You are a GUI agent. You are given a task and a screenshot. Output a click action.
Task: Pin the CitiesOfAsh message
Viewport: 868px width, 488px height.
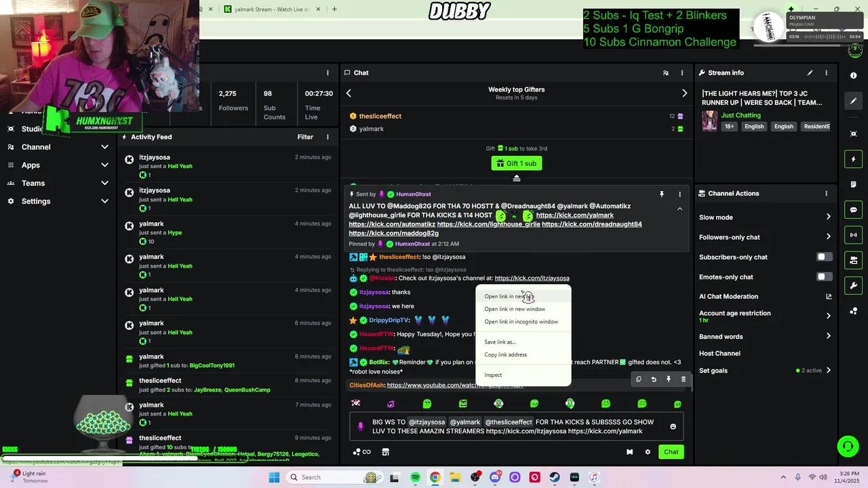(x=669, y=380)
